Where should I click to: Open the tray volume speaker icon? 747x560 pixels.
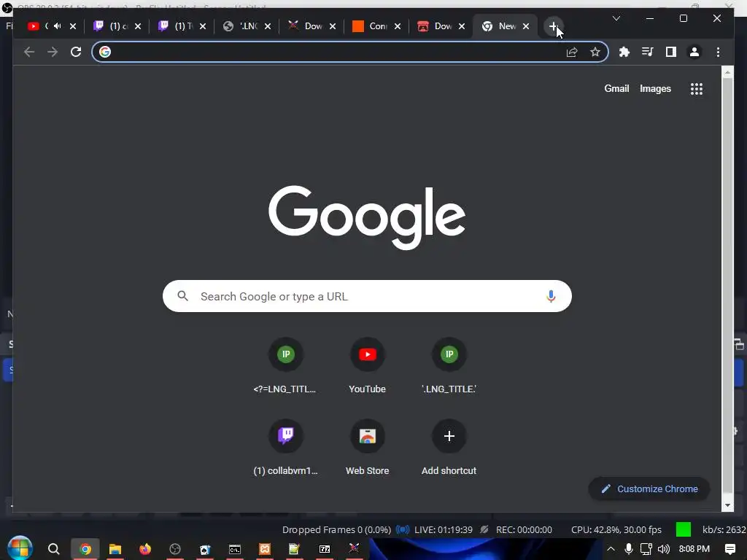[x=664, y=549]
